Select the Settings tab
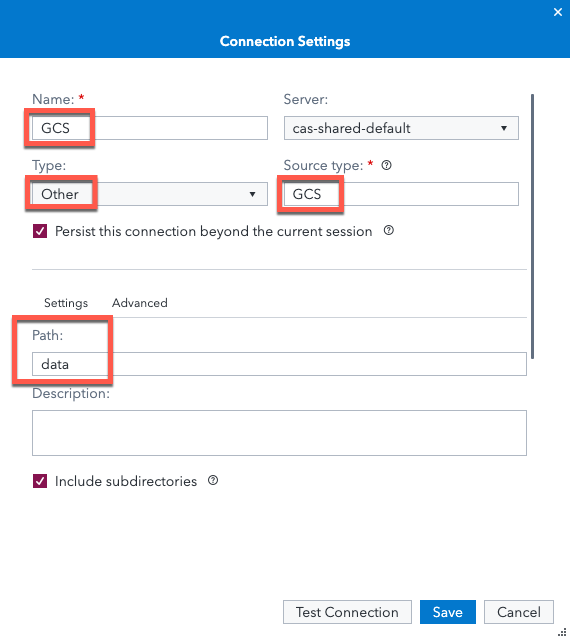The image size is (570, 640). tap(66, 303)
